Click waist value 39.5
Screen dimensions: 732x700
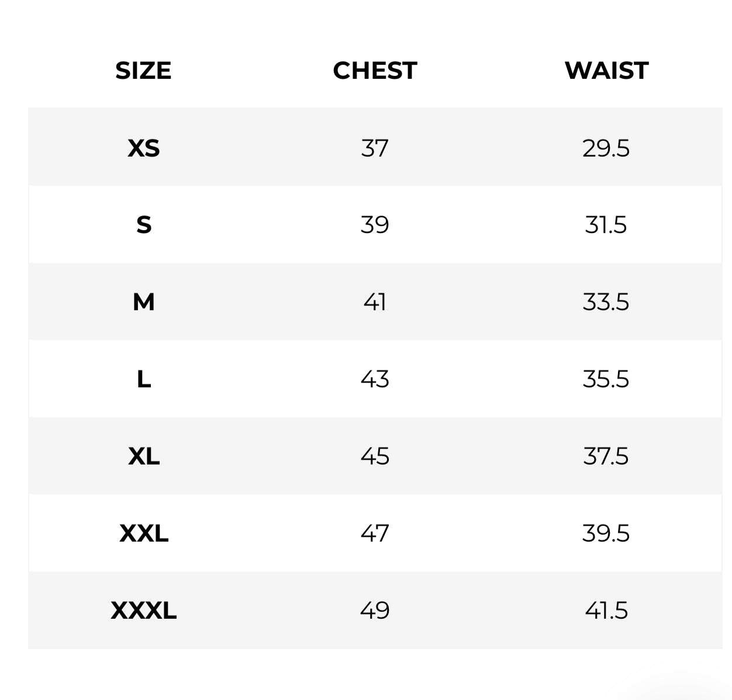click(x=606, y=533)
